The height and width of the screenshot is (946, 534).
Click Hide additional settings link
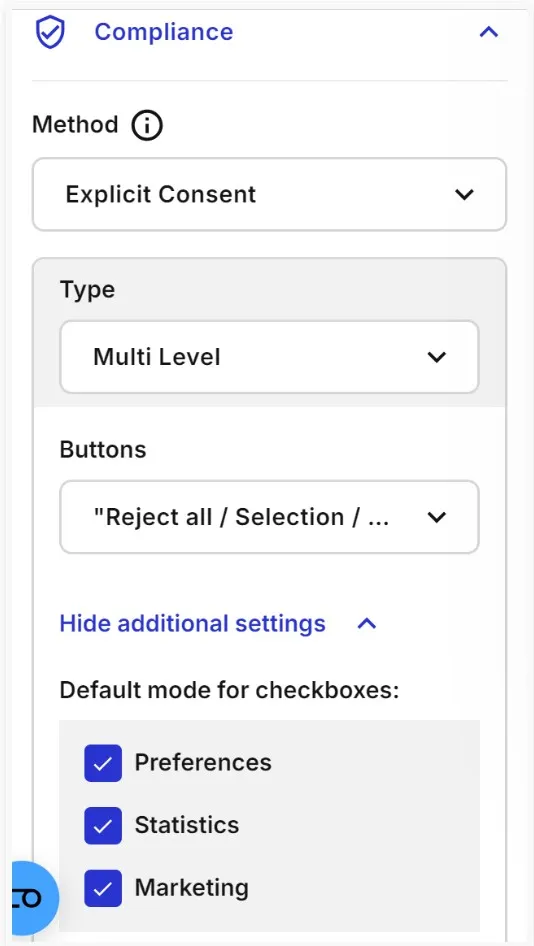(x=192, y=623)
